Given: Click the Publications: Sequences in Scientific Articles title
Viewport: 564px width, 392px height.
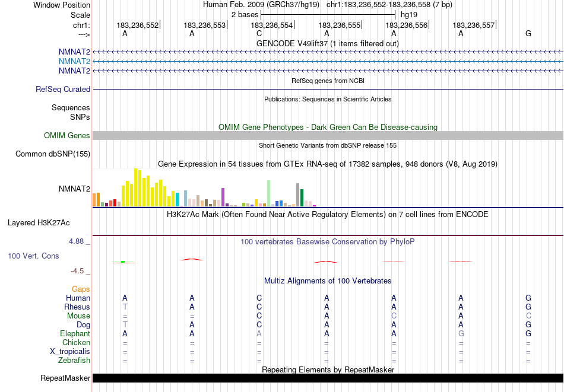Looking at the screenshot, I should coord(327,99).
